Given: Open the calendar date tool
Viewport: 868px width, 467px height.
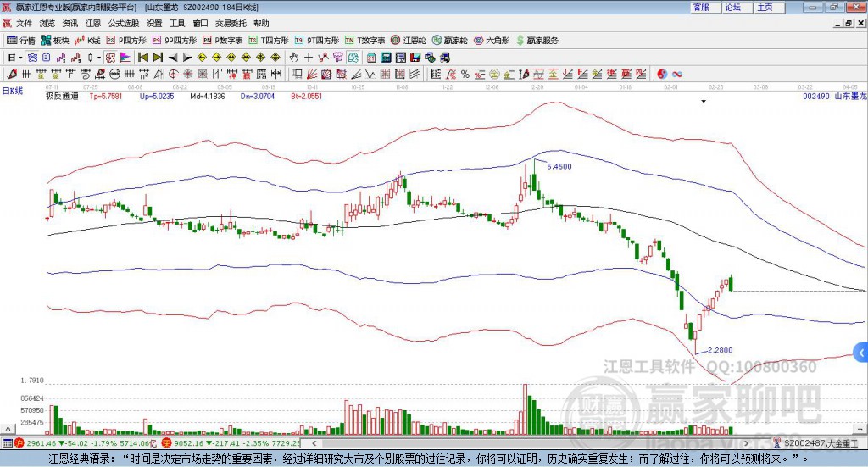Looking at the screenshot, I should click(x=371, y=58).
